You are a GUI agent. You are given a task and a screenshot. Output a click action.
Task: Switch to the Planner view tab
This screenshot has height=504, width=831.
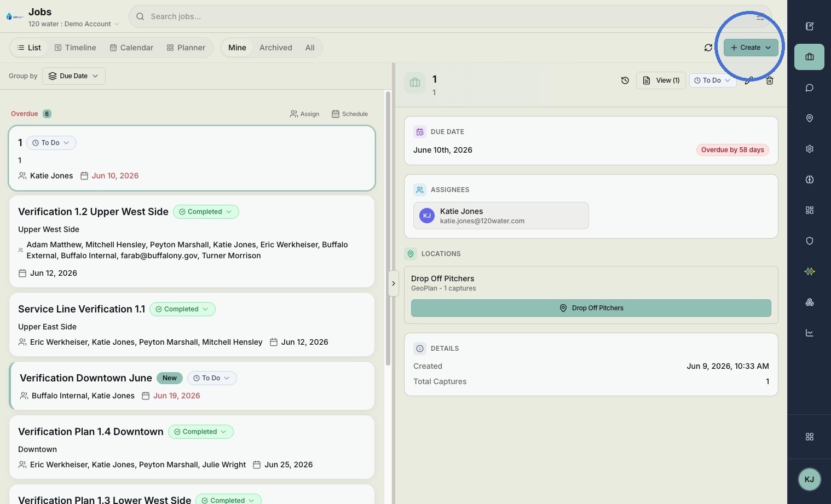186,48
